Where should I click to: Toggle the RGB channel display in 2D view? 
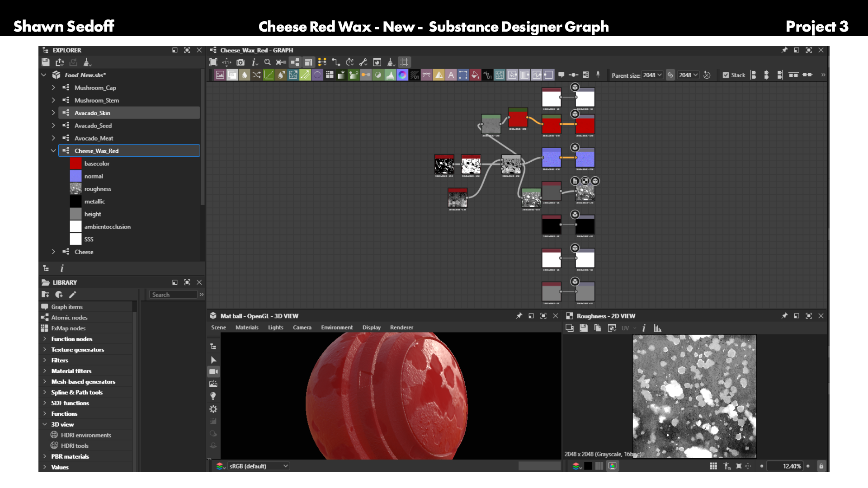point(613,466)
